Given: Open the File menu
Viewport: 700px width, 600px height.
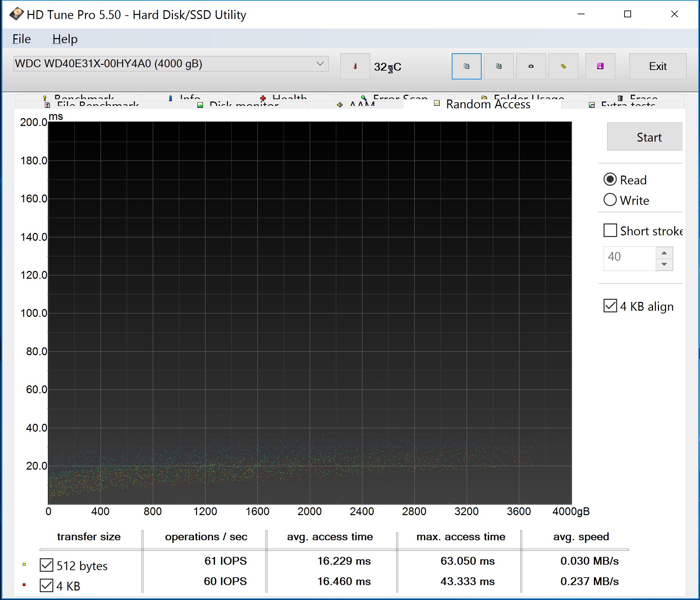Looking at the screenshot, I should pyautogui.click(x=21, y=39).
